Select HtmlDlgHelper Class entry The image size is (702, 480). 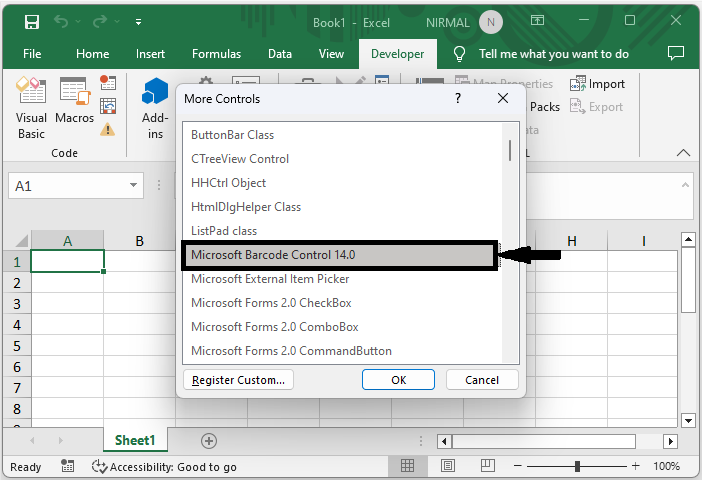click(342, 207)
